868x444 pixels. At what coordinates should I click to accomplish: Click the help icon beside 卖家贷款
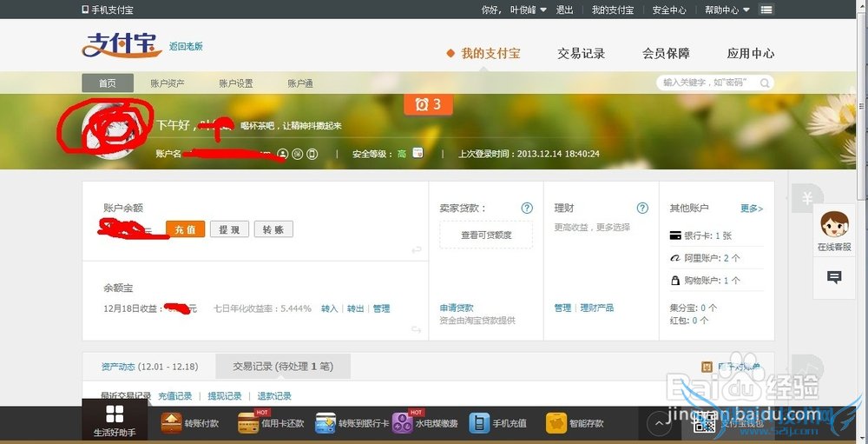tap(527, 208)
